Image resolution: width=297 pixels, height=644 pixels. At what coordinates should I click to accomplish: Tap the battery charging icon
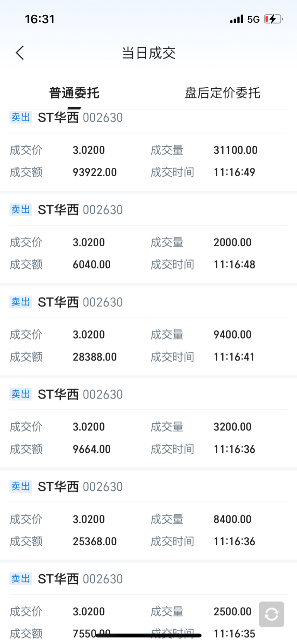273,19
